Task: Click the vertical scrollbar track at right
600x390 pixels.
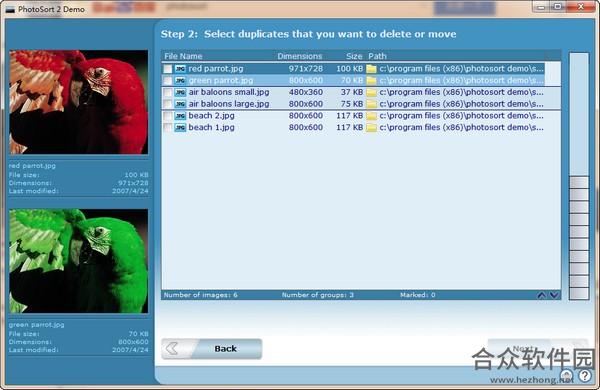Action: (579, 175)
